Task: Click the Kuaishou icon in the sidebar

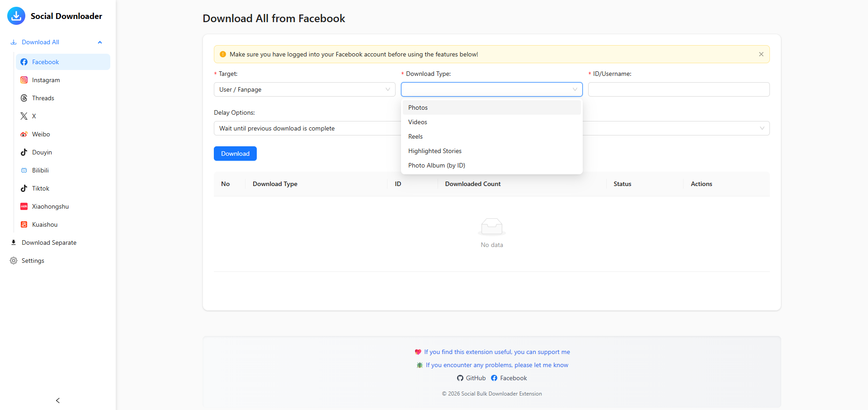Action: (x=24, y=224)
